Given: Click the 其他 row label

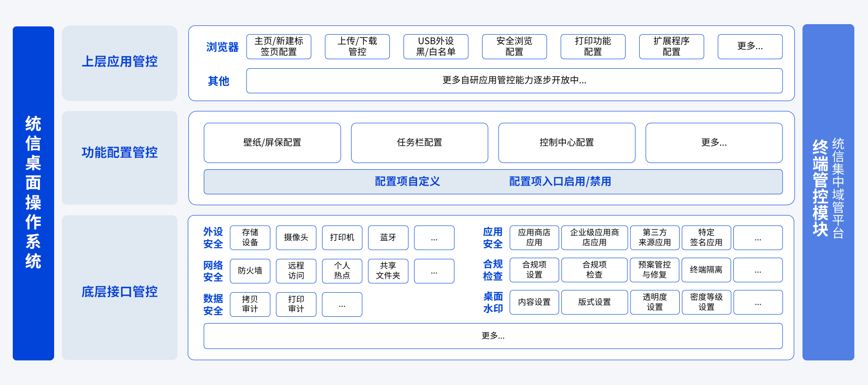Looking at the screenshot, I should (x=219, y=81).
